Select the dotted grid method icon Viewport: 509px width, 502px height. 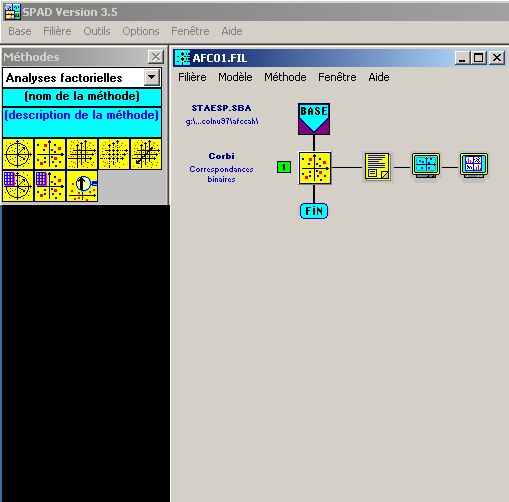point(114,154)
